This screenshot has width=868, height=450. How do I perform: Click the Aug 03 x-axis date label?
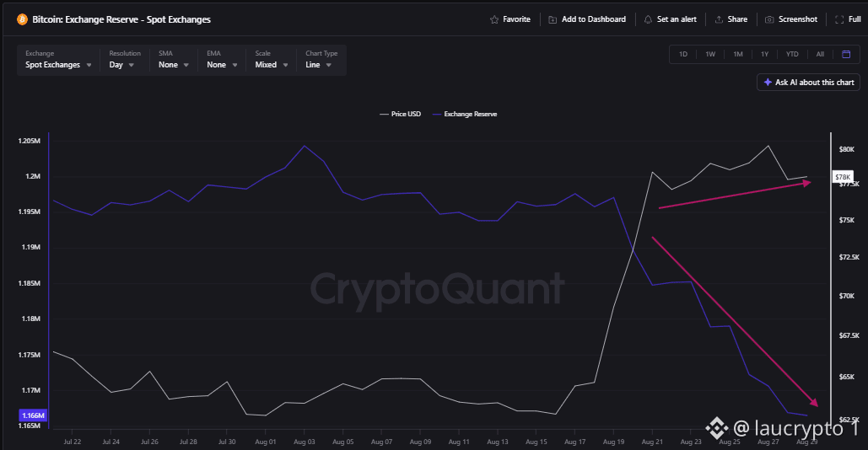point(304,442)
